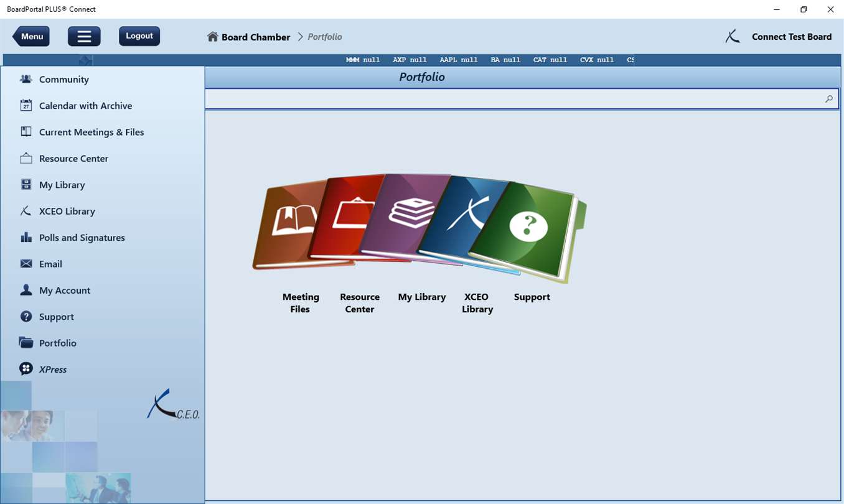Click the BA null ticker entry
The image size is (844, 504).
pyautogui.click(x=505, y=60)
